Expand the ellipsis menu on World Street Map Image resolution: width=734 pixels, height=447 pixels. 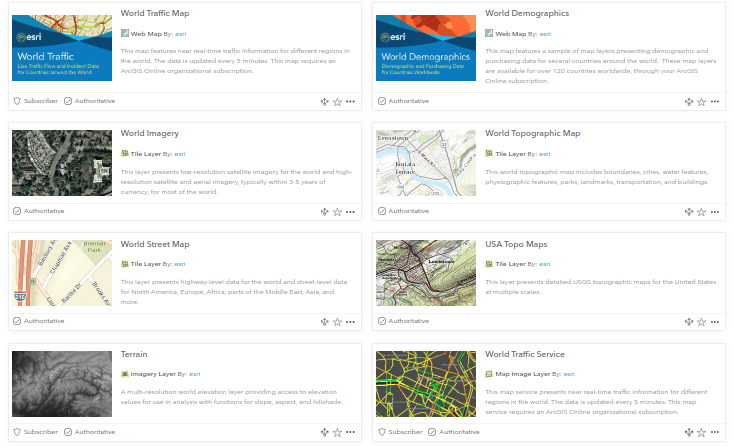tap(350, 322)
